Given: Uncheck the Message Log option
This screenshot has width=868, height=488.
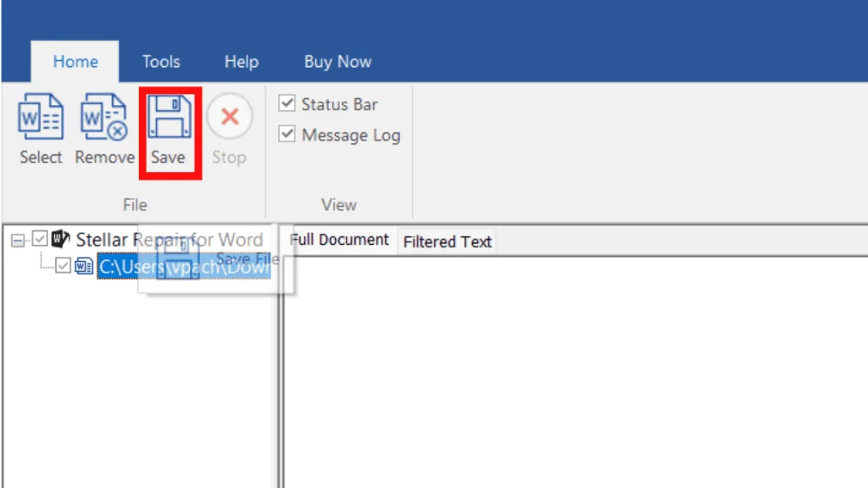Looking at the screenshot, I should coord(287,134).
